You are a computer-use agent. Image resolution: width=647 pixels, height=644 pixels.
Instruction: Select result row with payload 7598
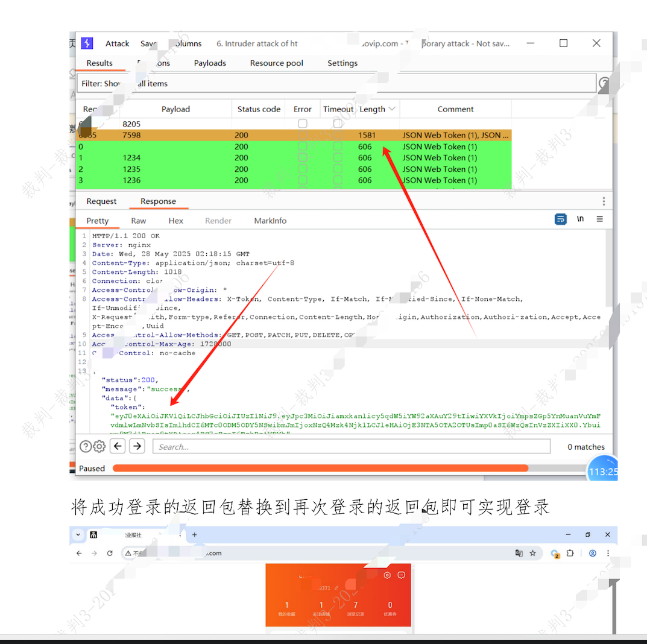[x=294, y=135]
